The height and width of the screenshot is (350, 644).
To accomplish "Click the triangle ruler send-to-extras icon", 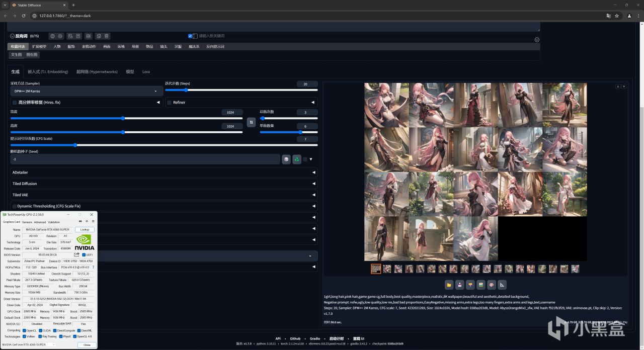I will pyautogui.click(x=502, y=285).
